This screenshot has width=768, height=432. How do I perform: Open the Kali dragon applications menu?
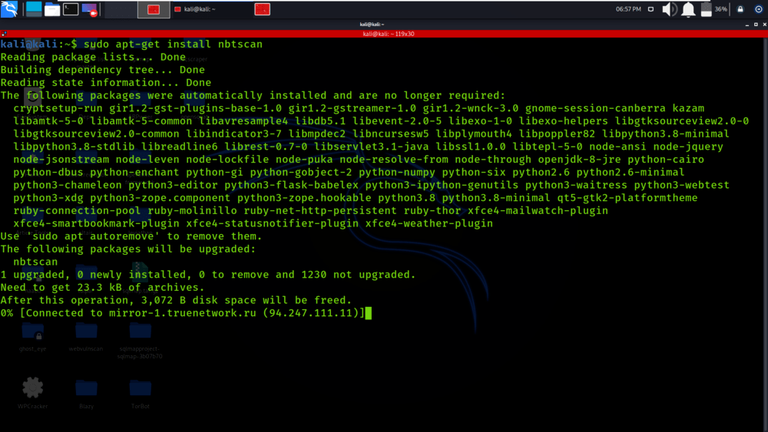[x=9, y=9]
